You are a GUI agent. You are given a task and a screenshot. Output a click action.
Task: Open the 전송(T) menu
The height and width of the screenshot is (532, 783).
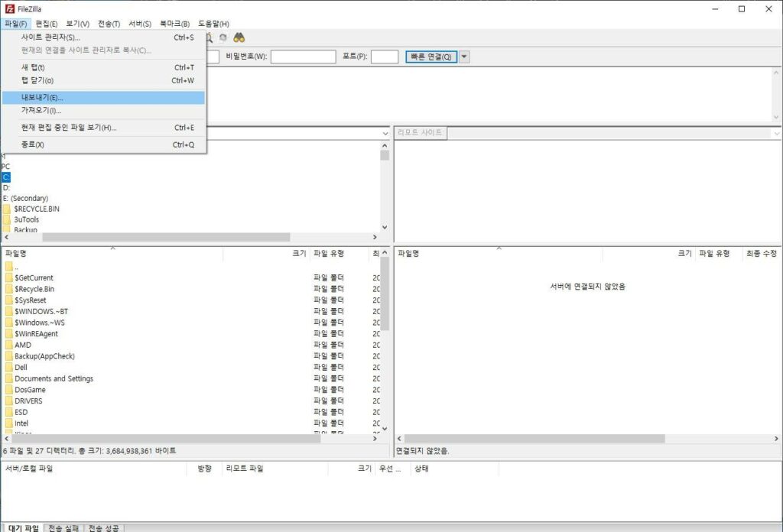(x=109, y=24)
